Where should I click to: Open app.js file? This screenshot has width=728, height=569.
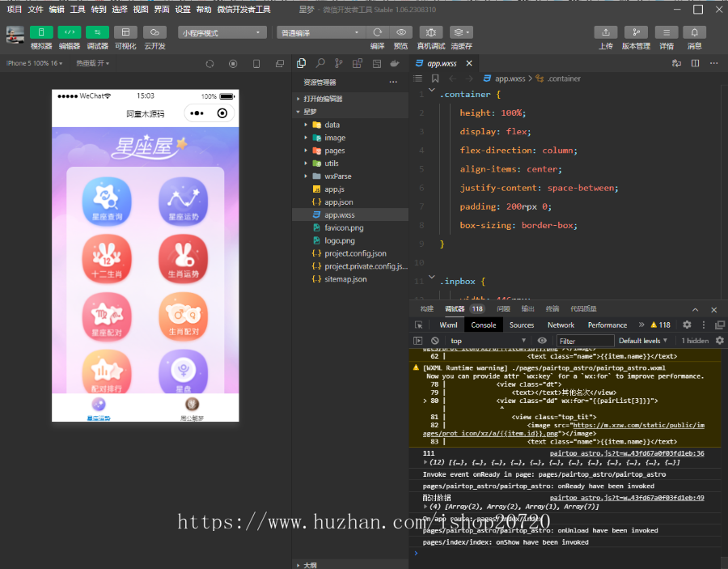click(350, 189)
